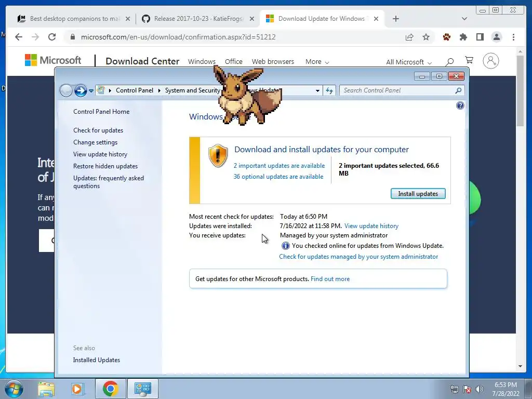Click the share page icon in address bar
The width and height of the screenshot is (532, 399).
[409, 37]
